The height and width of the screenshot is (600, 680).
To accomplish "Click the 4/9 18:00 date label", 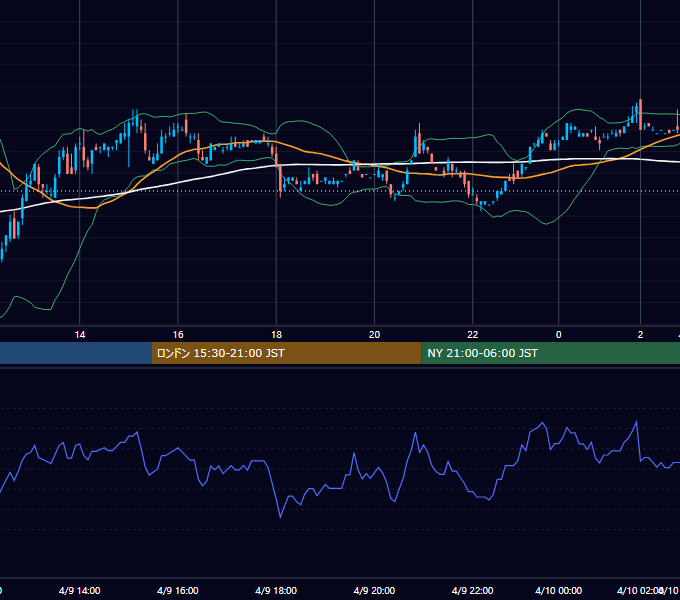I will 276,590.
